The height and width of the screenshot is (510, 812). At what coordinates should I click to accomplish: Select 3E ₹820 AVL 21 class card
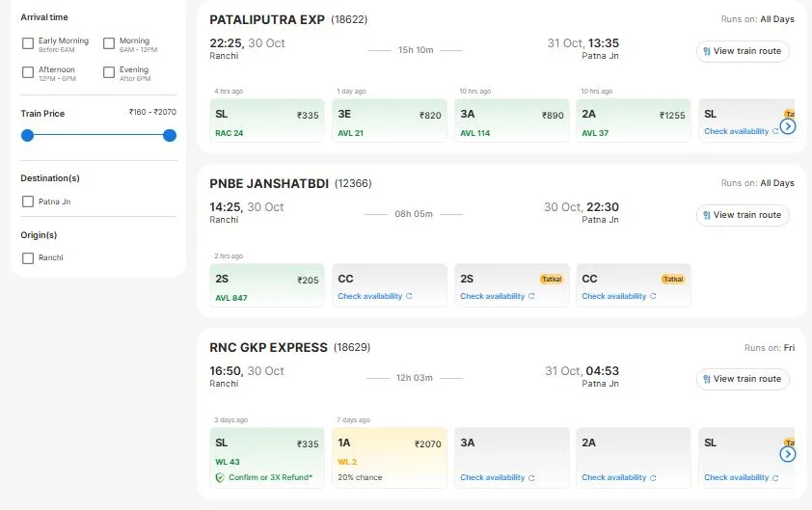[x=390, y=121]
